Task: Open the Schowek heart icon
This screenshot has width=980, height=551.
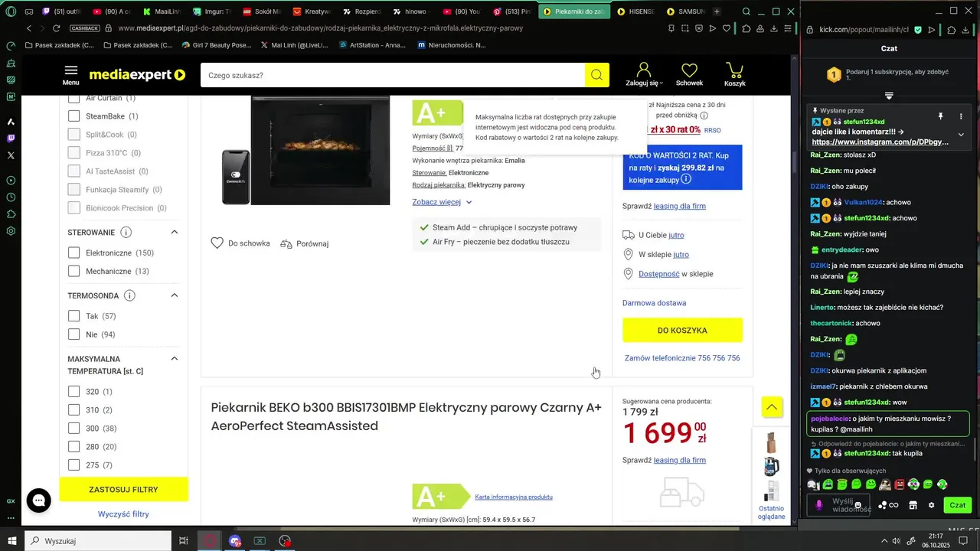Action: [x=689, y=74]
